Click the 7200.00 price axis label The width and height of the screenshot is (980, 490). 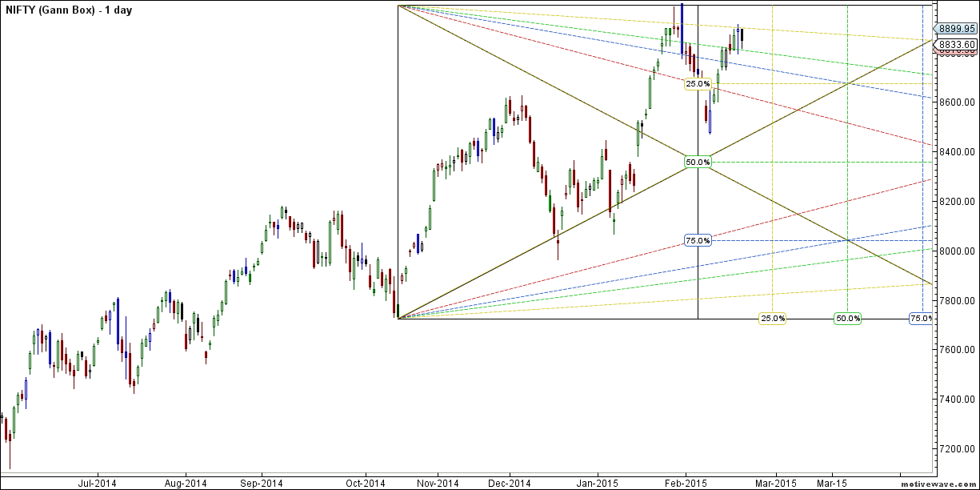[957, 449]
